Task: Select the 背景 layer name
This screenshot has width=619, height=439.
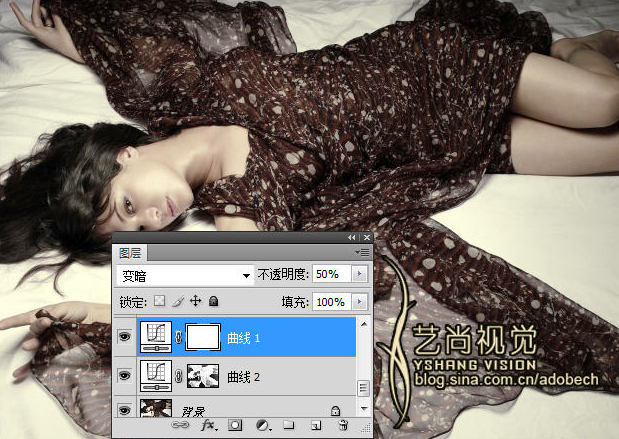Action: 193,411
